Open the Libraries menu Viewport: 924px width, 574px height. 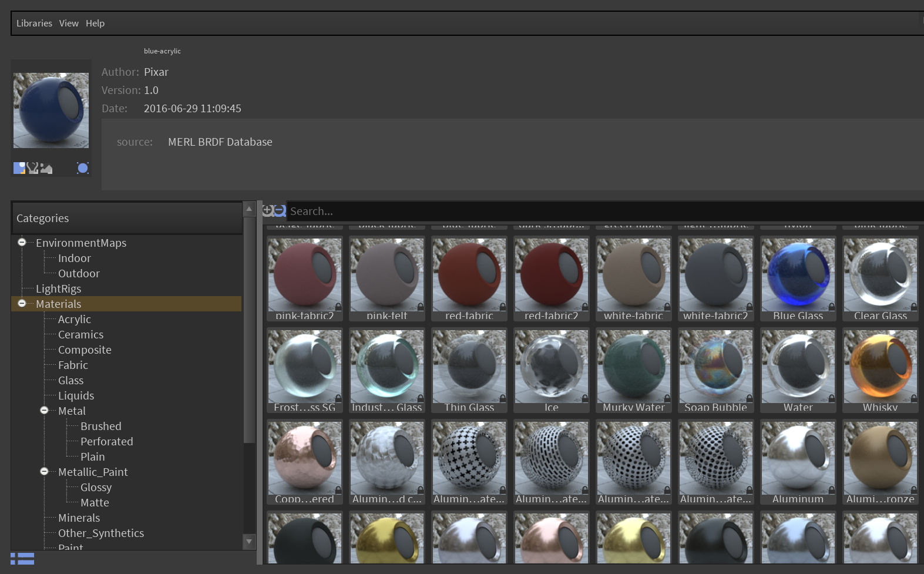point(34,24)
